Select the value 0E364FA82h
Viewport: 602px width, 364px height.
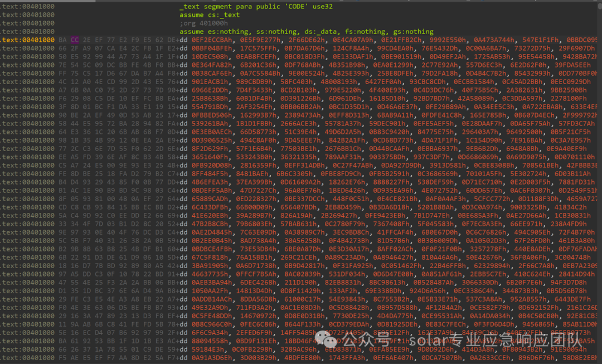coord(212,65)
